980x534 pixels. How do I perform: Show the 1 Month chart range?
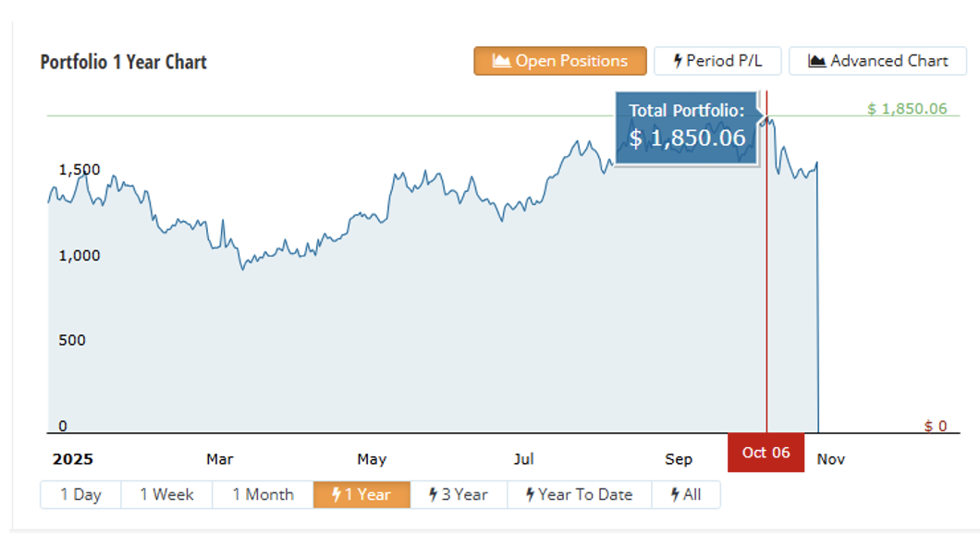coord(263,495)
